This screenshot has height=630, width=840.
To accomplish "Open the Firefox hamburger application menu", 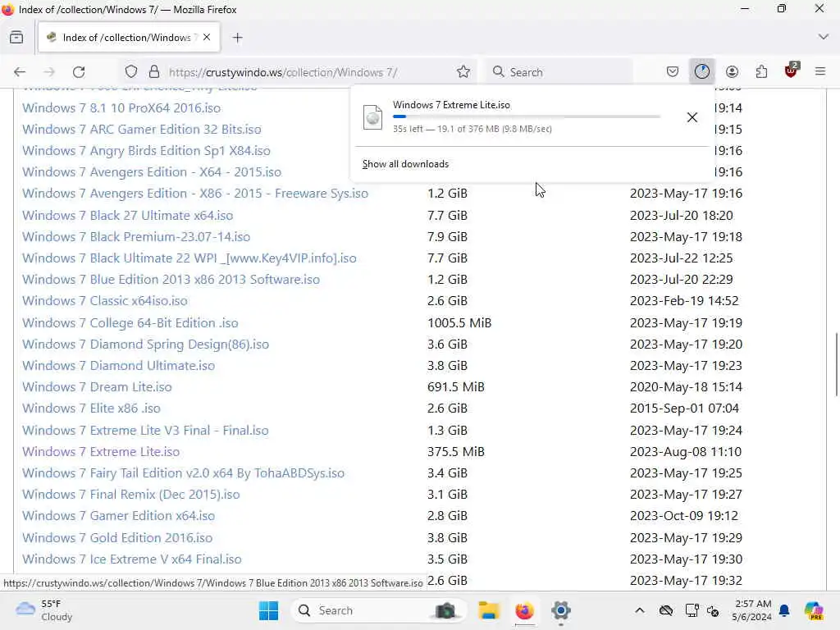I will [x=820, y=72].
